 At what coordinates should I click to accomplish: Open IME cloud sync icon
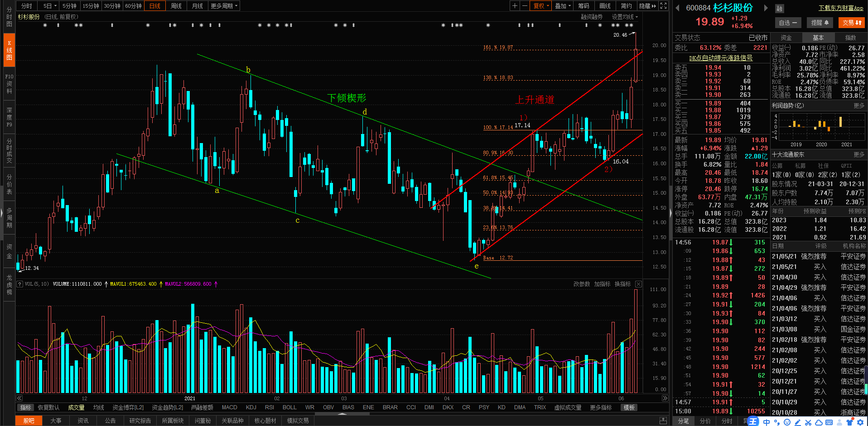click(818, 422)
